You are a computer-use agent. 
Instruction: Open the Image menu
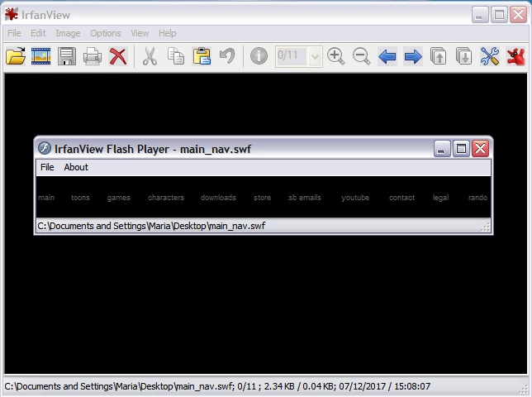coord(68,33)
